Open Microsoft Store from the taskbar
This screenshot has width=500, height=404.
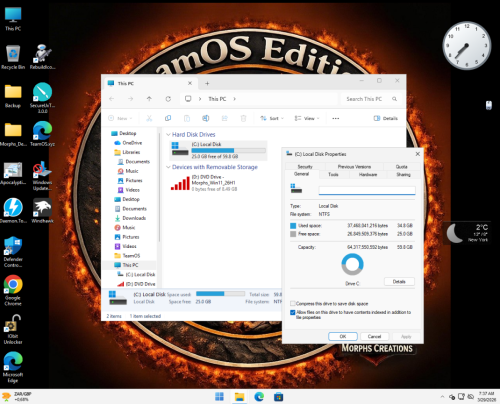click(278, 397)
